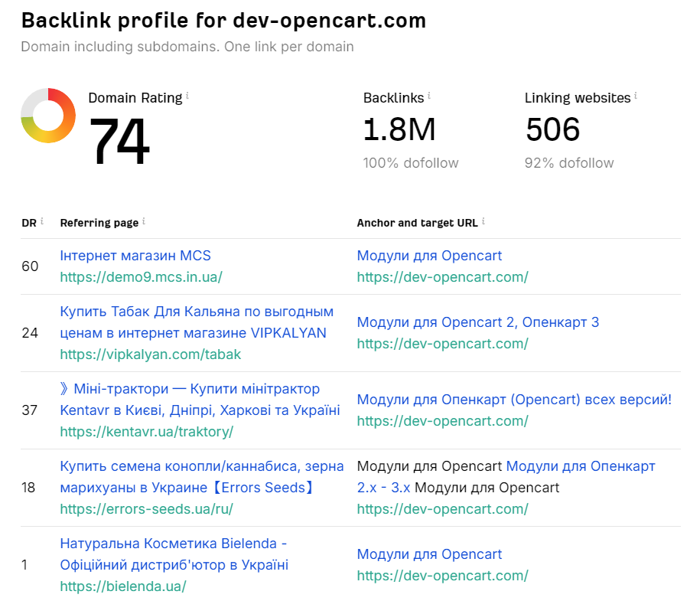Open the https://kentavr.ua/traktory/ URL
700x601 pixels.
[146, 432]
